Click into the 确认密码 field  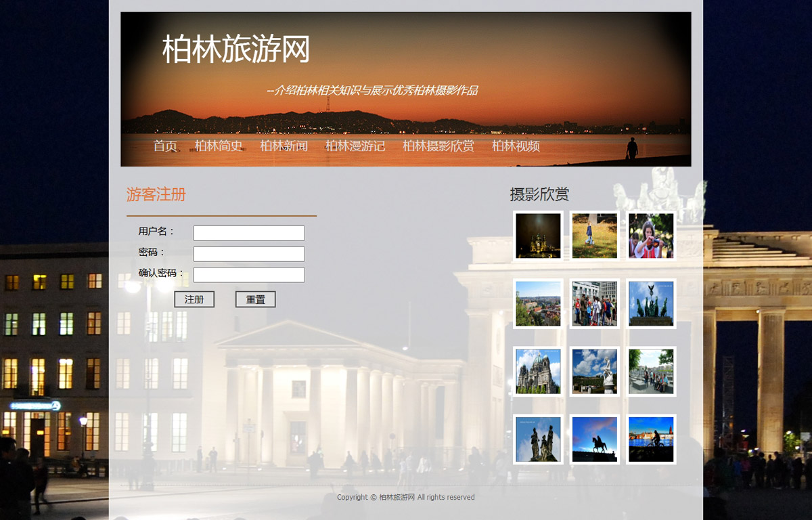(249, 275)
